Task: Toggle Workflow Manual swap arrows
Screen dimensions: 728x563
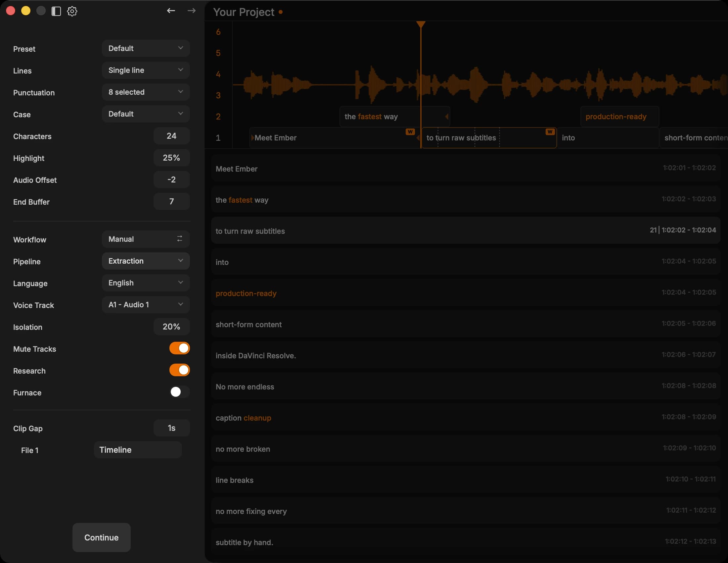Action: click(180, 238)
